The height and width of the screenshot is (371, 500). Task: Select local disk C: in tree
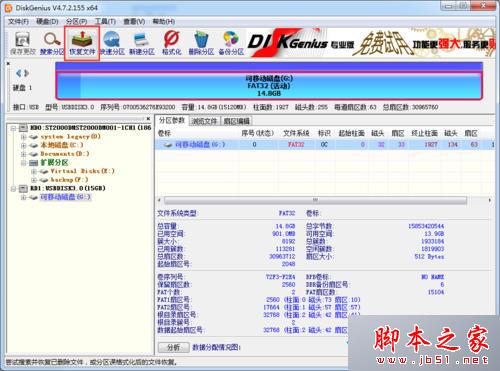pos(62,145)
